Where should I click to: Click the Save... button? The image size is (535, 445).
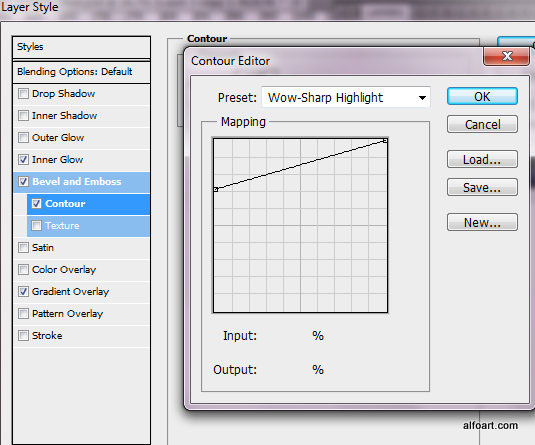tap(482, 187)
